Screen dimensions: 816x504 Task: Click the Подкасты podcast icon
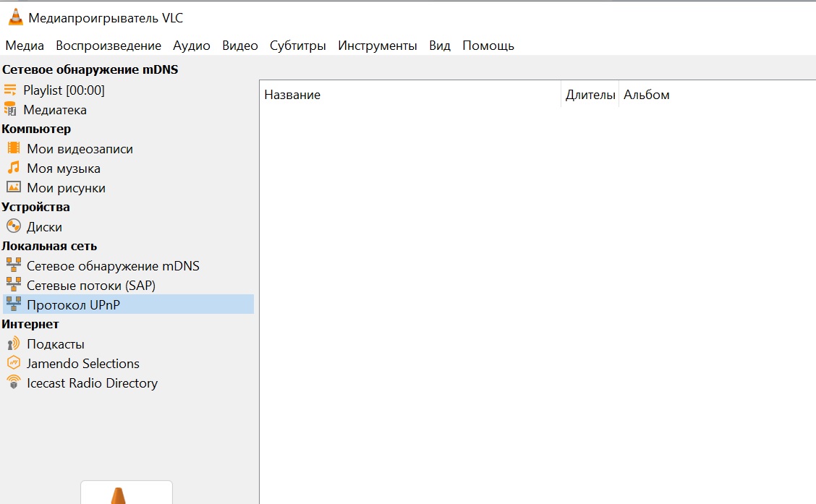14,343
